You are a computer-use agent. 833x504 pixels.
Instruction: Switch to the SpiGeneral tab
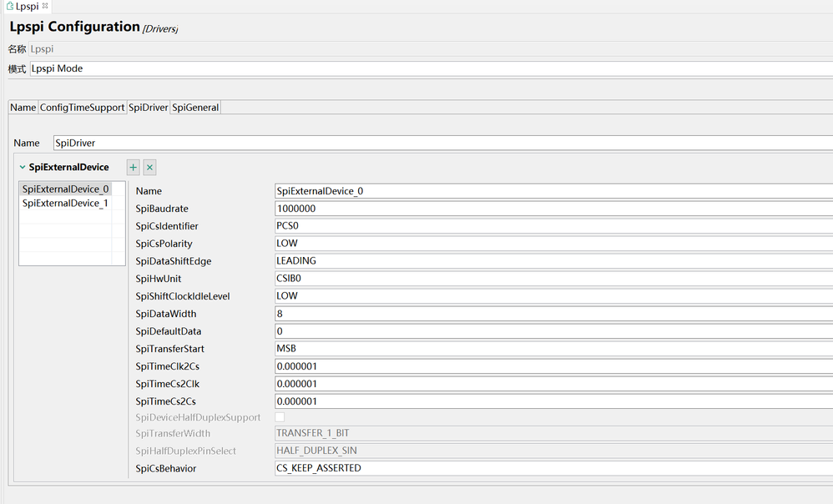click(195, 108)
